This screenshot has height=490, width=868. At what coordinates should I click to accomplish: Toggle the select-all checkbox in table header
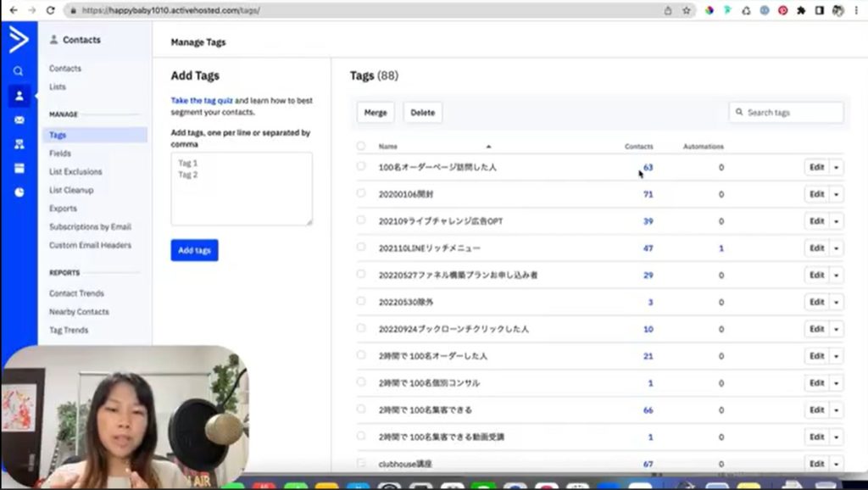tap(361, 147)
